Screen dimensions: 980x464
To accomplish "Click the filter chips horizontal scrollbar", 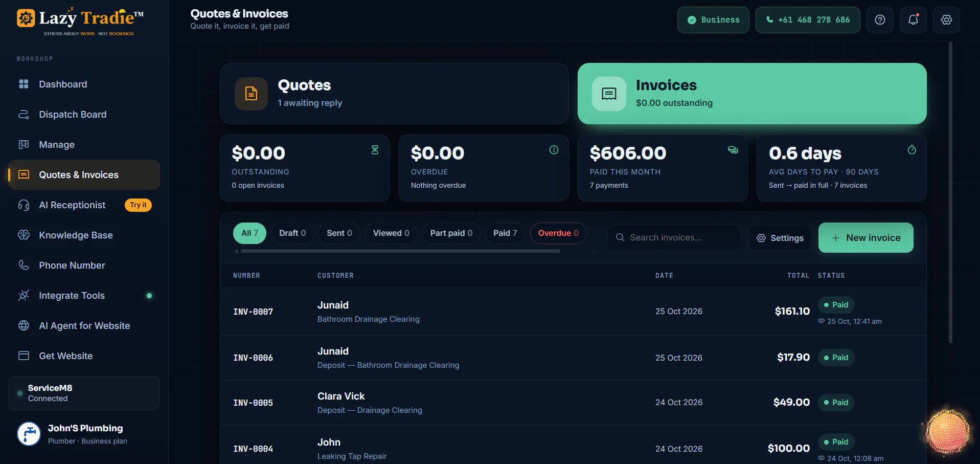I will click(x=400, y=251).
